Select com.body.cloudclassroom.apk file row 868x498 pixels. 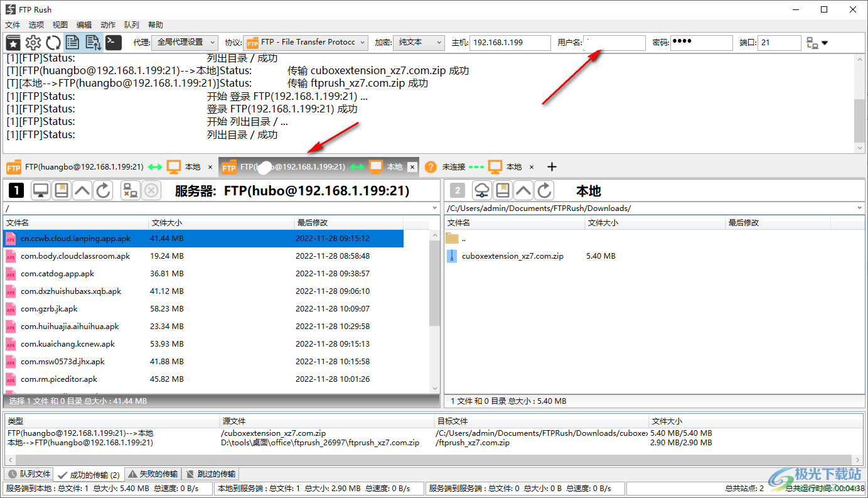click(203, 256)
